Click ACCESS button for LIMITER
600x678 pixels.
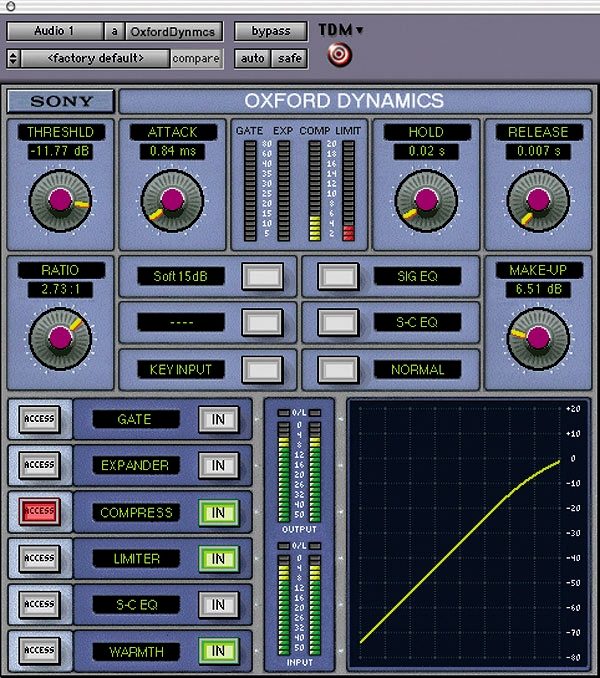(x=39, y=558)
